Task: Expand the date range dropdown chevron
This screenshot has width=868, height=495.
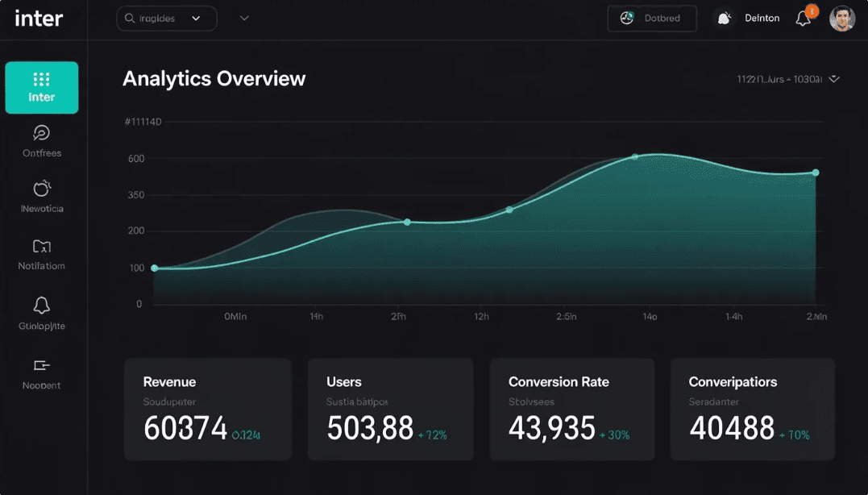Action: 834,79
